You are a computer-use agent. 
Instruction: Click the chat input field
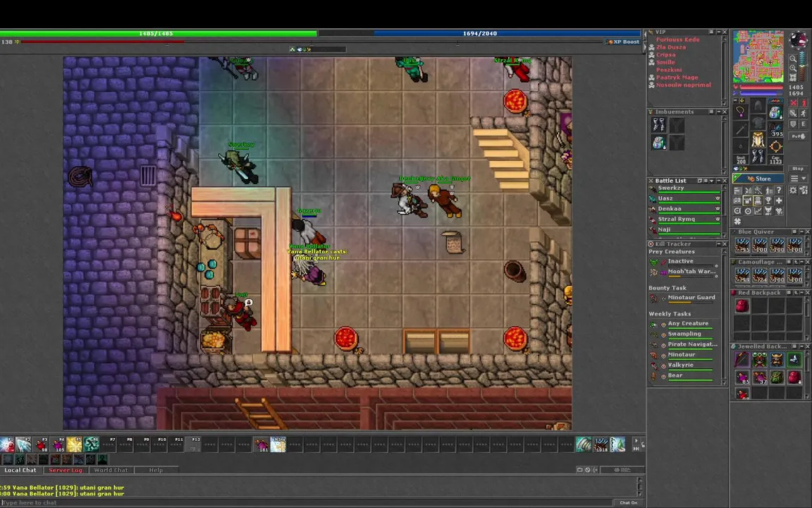point(305,502)
